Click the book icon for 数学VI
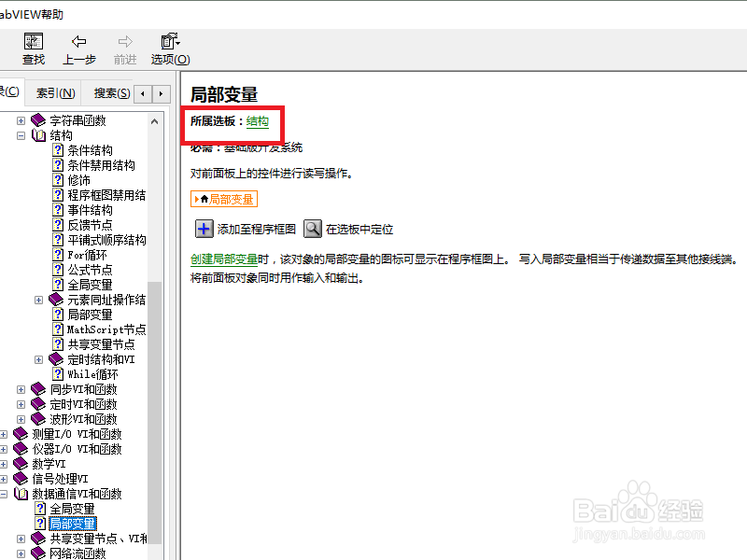Image resolution: width=747 pixels, height=560 pixels. (x=21, y=464)
